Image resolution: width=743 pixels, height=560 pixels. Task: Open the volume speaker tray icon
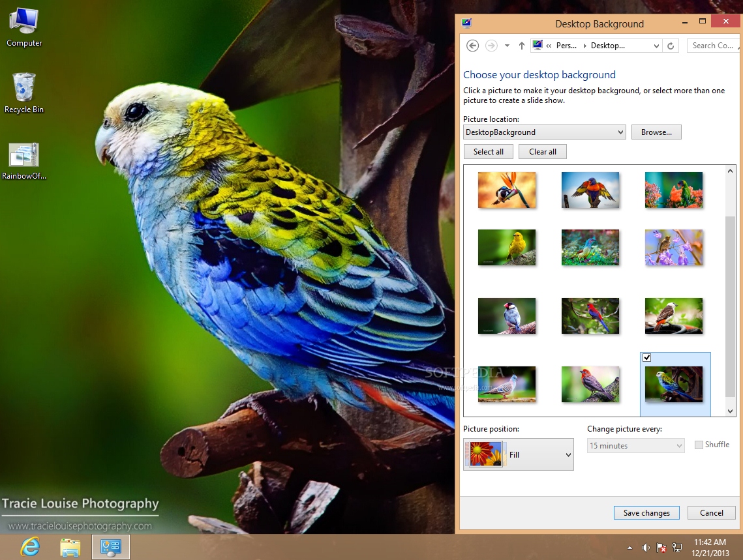[x=645, y=548]
